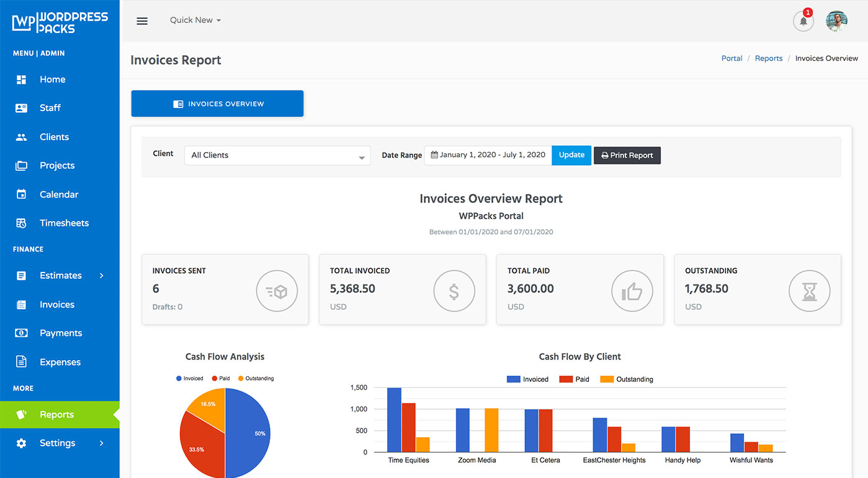Screen dimensions: 868x478
Task: Expand the Estimates submenu
Action: click(x=60, y=275)
